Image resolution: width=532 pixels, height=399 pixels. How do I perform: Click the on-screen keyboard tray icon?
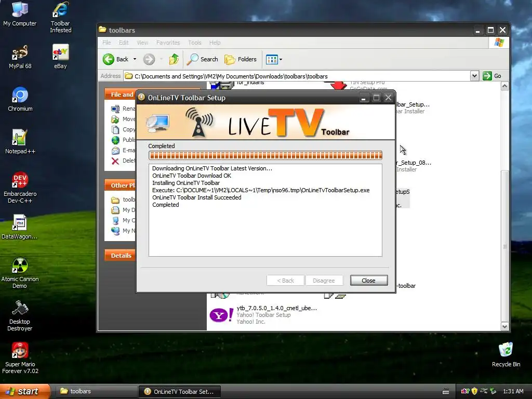click(x=446, y=392)
